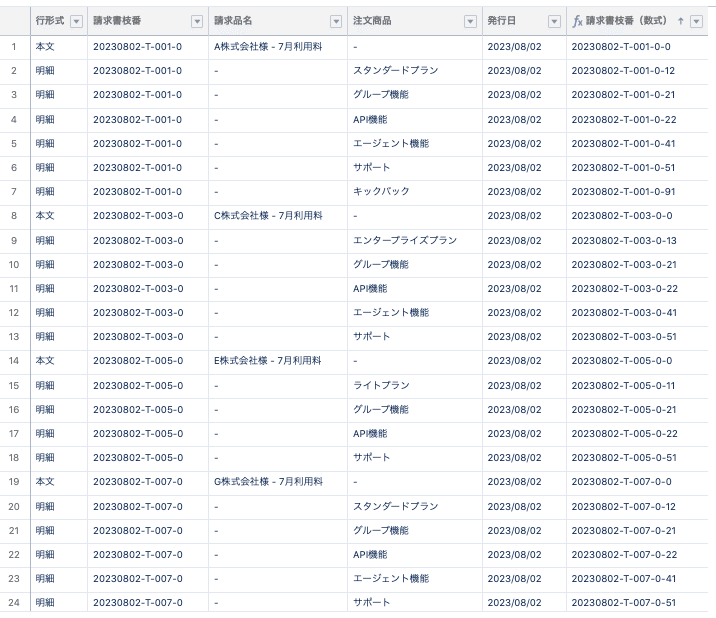
Task: Select the 注文商品 column header label
Action: point(372,21)
